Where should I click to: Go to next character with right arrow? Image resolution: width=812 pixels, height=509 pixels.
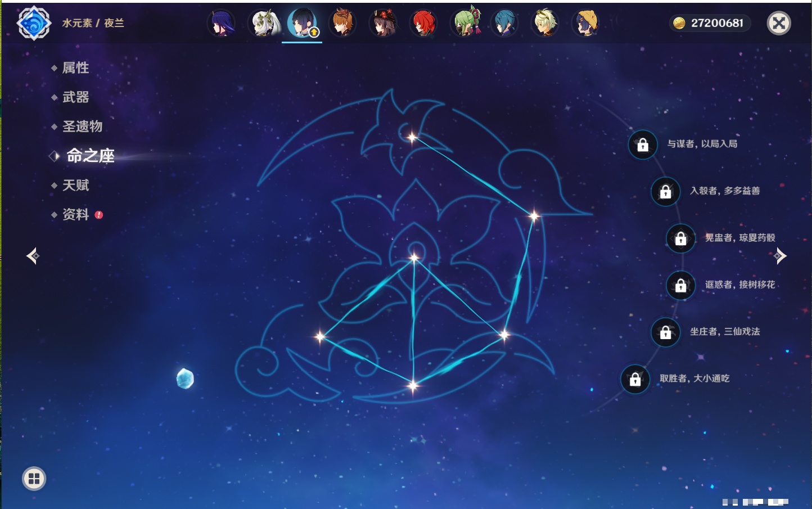tap(780, 256)
